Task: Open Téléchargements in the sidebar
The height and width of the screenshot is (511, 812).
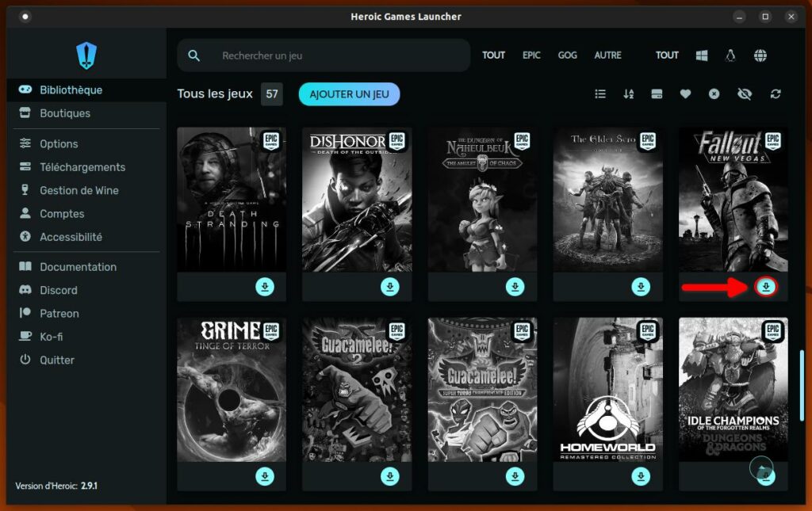Action: point(82,167)
